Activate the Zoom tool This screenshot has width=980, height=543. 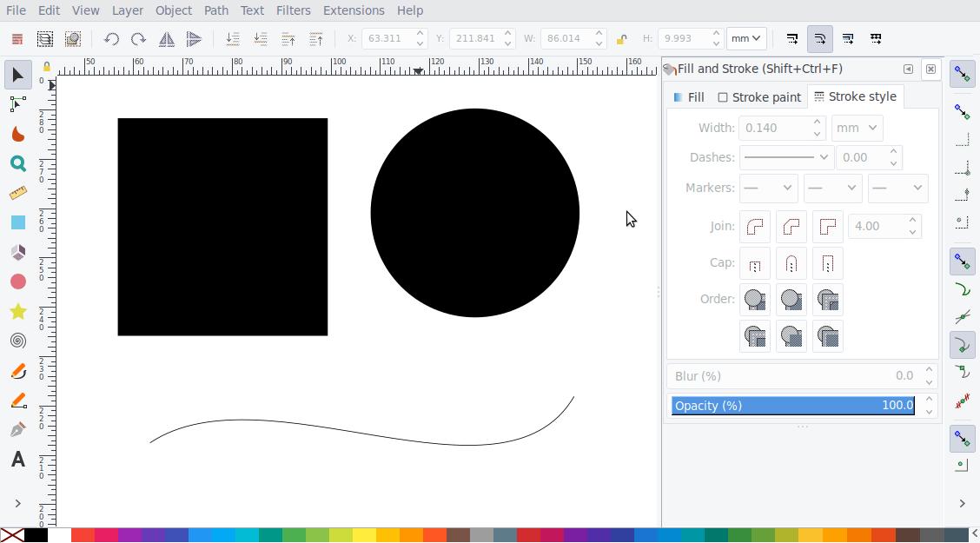point(17,163)
